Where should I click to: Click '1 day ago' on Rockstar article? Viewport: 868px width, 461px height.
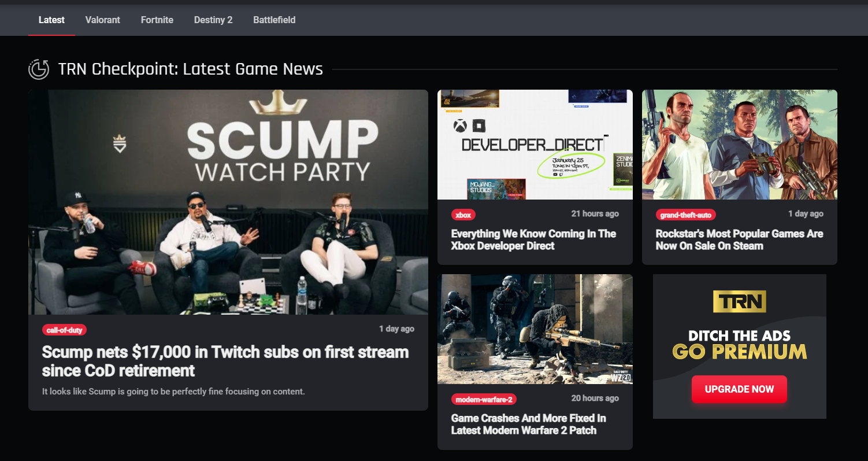pyautogui.click(x=806, y=213)
